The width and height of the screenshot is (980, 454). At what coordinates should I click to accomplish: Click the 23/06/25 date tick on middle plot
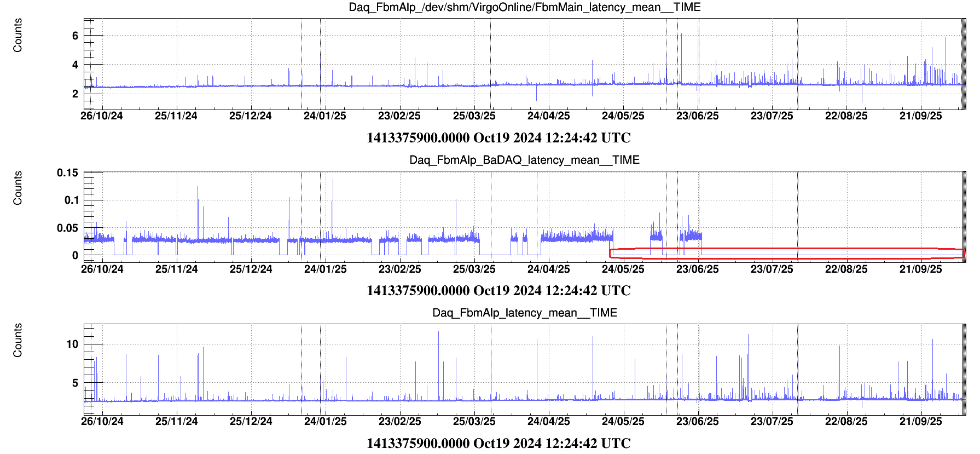pos(698,269)
